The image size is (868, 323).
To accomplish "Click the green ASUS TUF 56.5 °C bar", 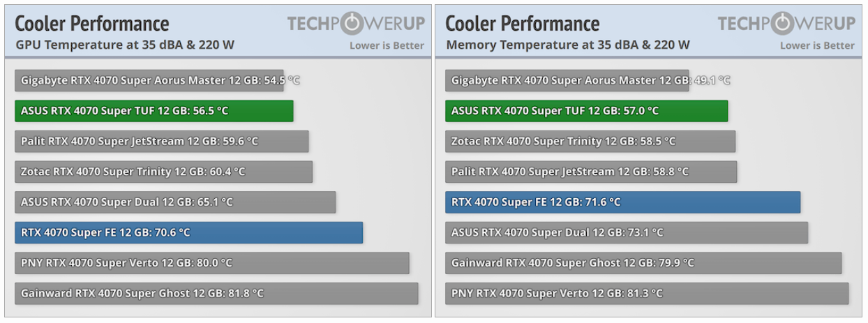I will point(154,111).
